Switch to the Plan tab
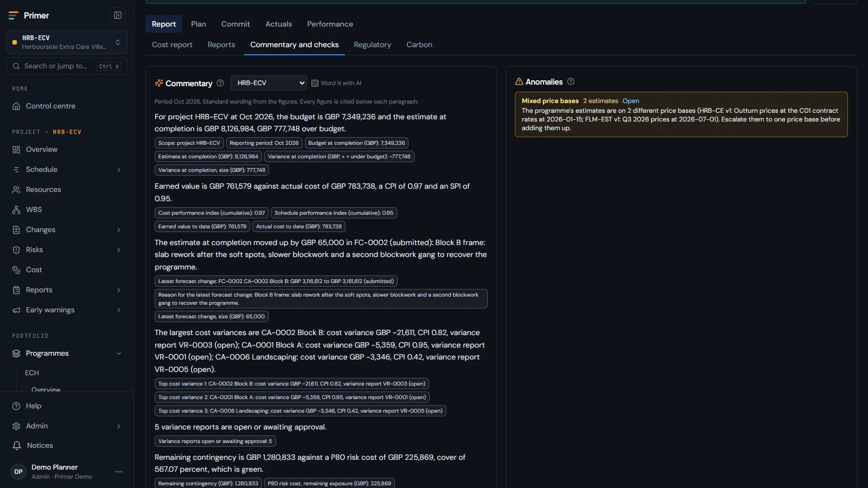The width and height of the screenshot is (868, 488). [x=199, y=24]
